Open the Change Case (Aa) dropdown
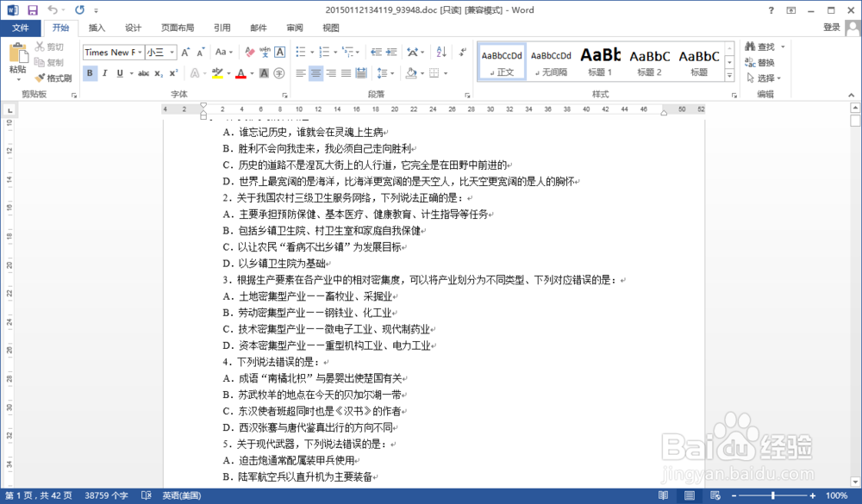 [x=224, y=53]
